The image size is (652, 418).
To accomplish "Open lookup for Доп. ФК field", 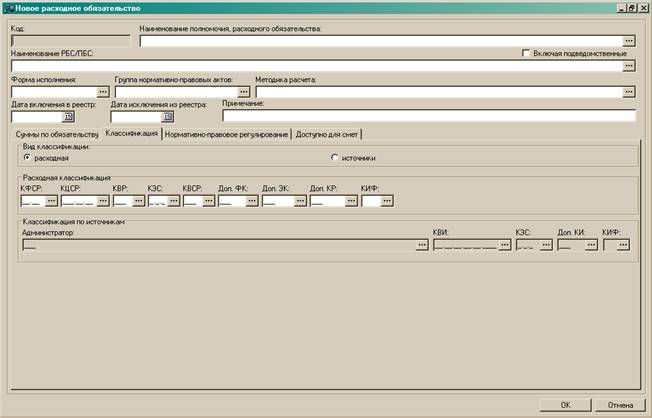I will pyautogui.click(x=252, y=201).
